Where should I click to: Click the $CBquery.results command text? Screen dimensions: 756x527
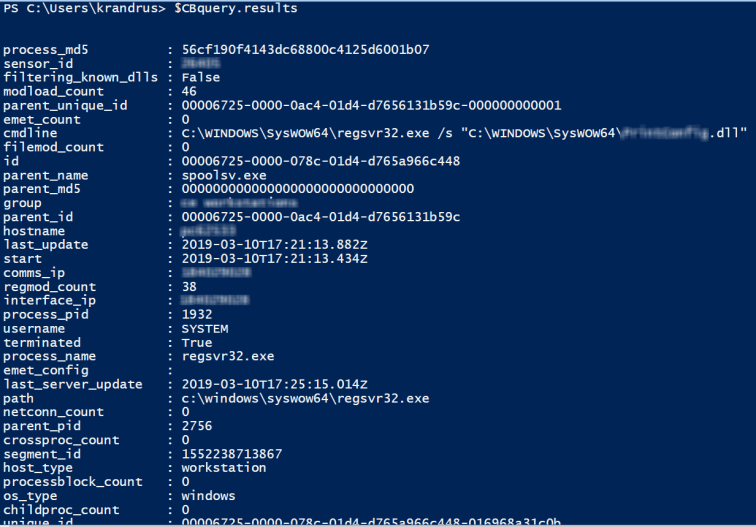239,8
